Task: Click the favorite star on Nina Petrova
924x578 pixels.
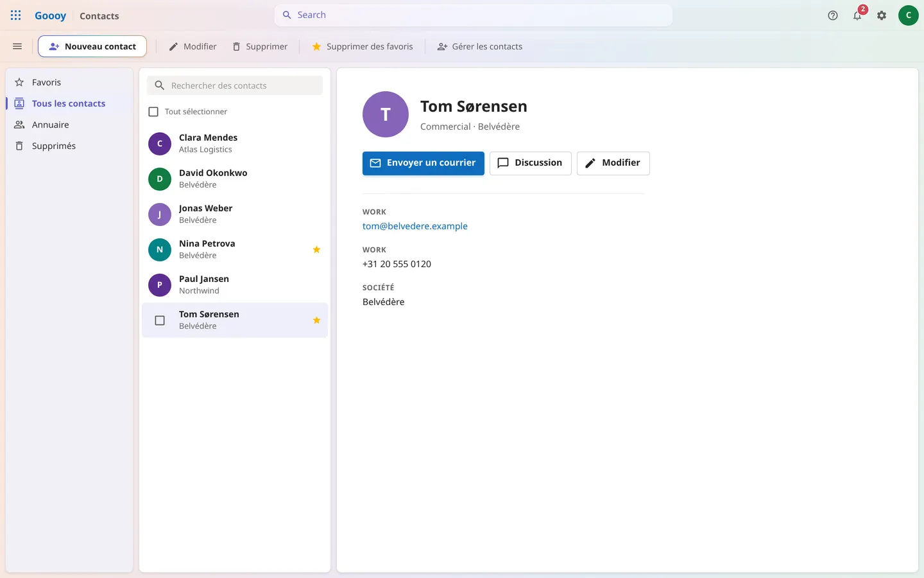Action: point(316,249)
